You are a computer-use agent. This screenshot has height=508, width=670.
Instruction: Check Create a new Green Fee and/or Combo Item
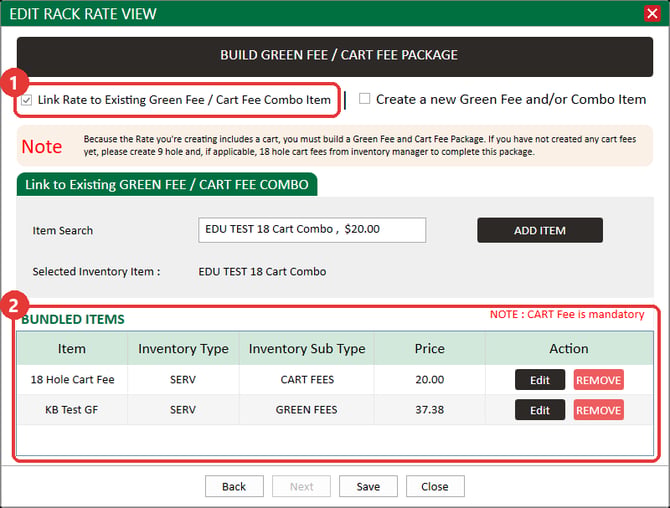coord(364,99)
